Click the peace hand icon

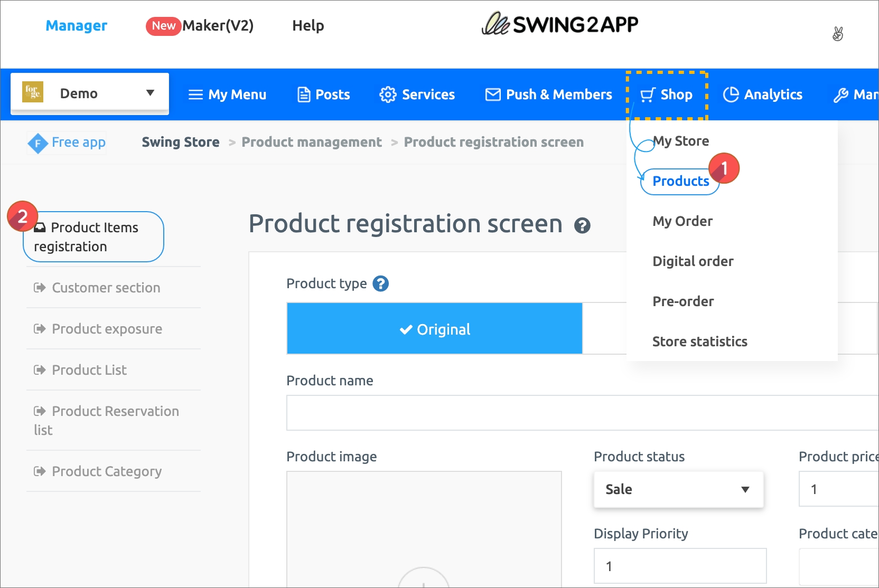point(838,34)
